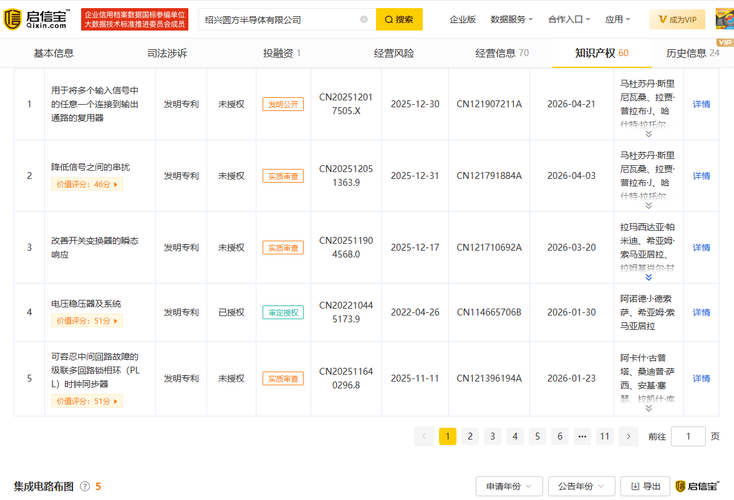This screenshot has height=500, width=734.
Task: Open the 应用 dropdown menu
Action: tap(617, 19)
